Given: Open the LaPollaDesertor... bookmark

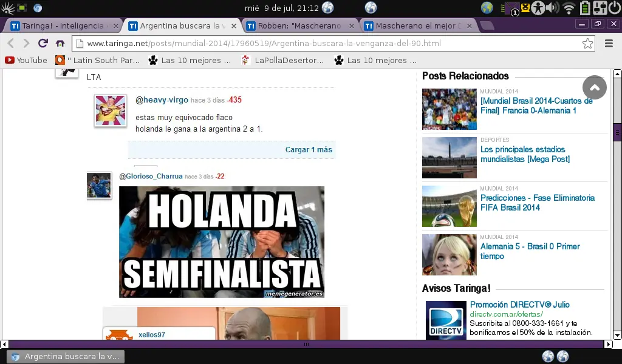Looking at the screenshot, I should [x=282, y=60].
